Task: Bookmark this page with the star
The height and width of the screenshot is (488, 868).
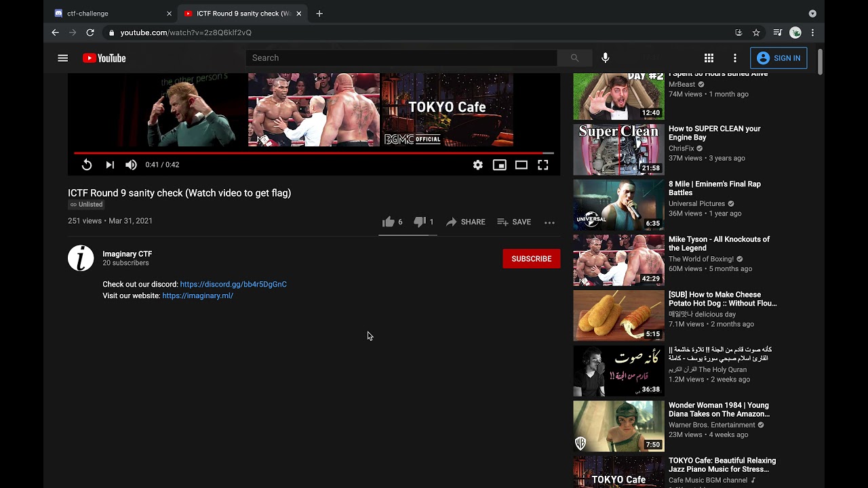Action: coord(756,33)
